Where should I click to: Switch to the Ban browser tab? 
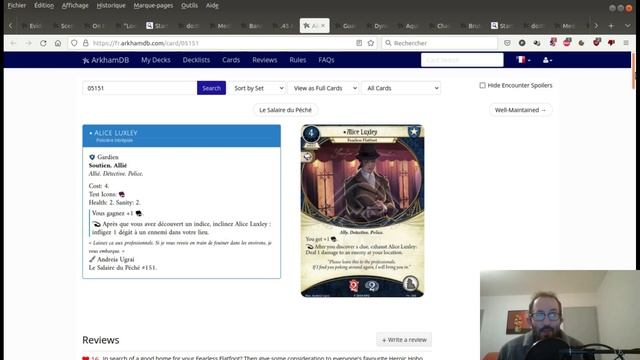click(252, 26)
